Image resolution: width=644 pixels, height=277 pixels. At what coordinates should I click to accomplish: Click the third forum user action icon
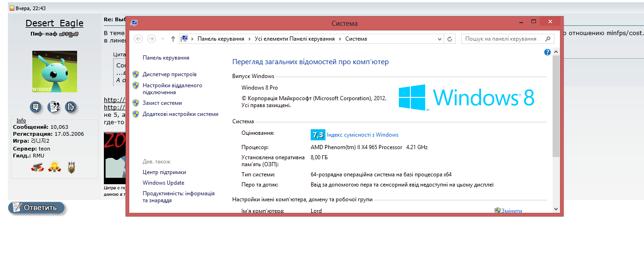(x=71, y=107)
